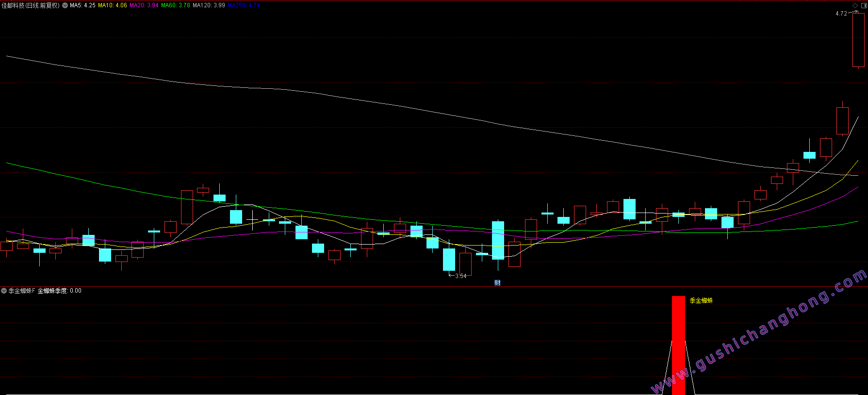Click the red 季金蜘蛛 signal bar

[678, 345]
